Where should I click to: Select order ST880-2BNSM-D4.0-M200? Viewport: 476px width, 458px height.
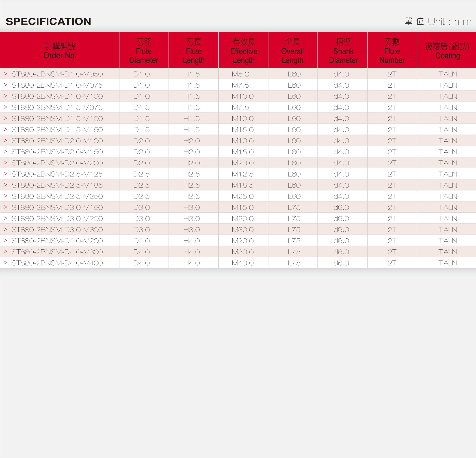pos(57,240)
